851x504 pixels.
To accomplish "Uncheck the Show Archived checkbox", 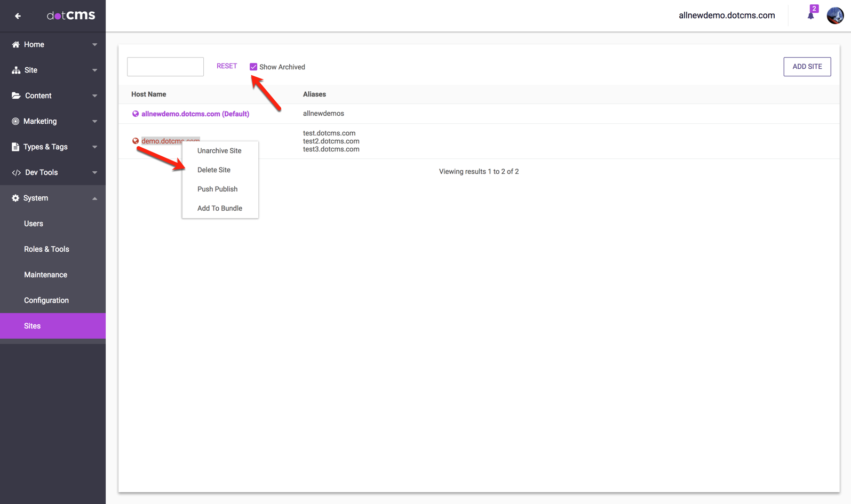I will 253,67.
